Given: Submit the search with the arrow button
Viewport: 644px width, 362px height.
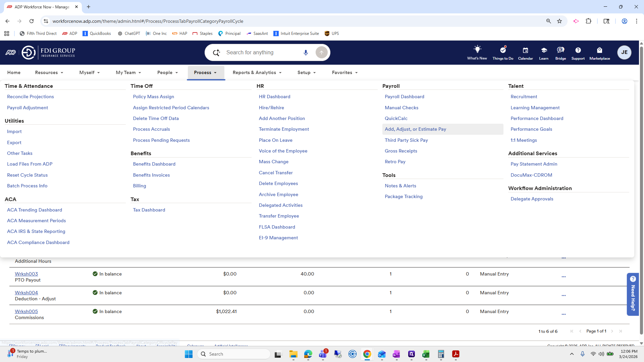Looking at the screenshot, I should (321, 52).
